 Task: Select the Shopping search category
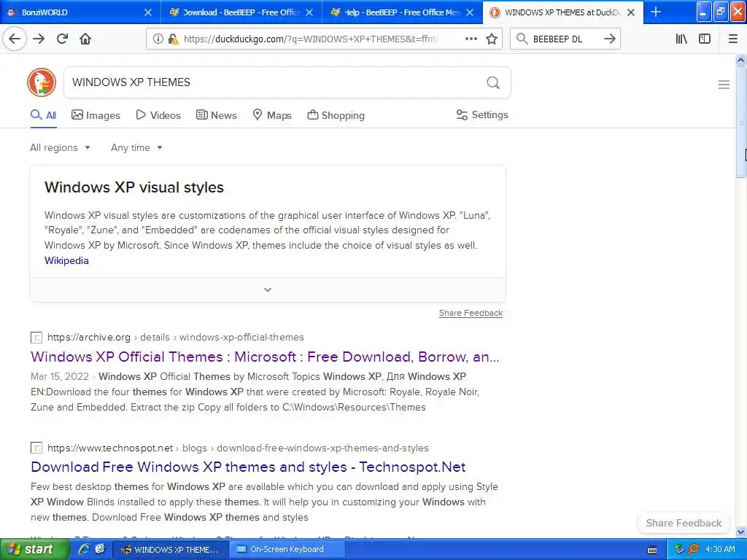pos(336,115)
